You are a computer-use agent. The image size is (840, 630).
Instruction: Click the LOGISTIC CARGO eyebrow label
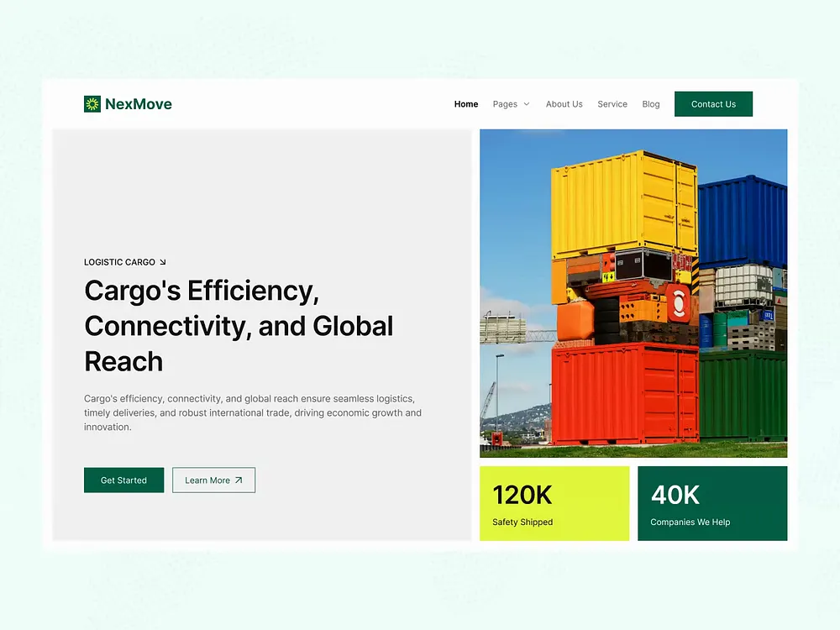119,261
